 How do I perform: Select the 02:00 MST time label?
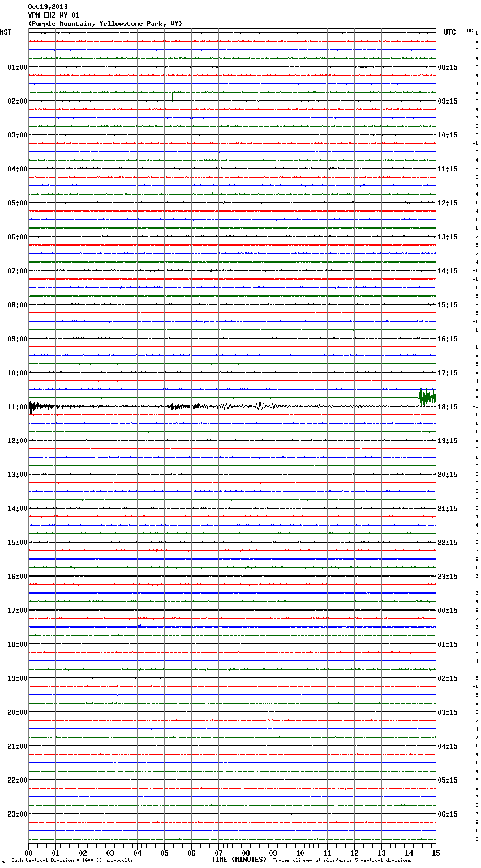tap(18, 101)
